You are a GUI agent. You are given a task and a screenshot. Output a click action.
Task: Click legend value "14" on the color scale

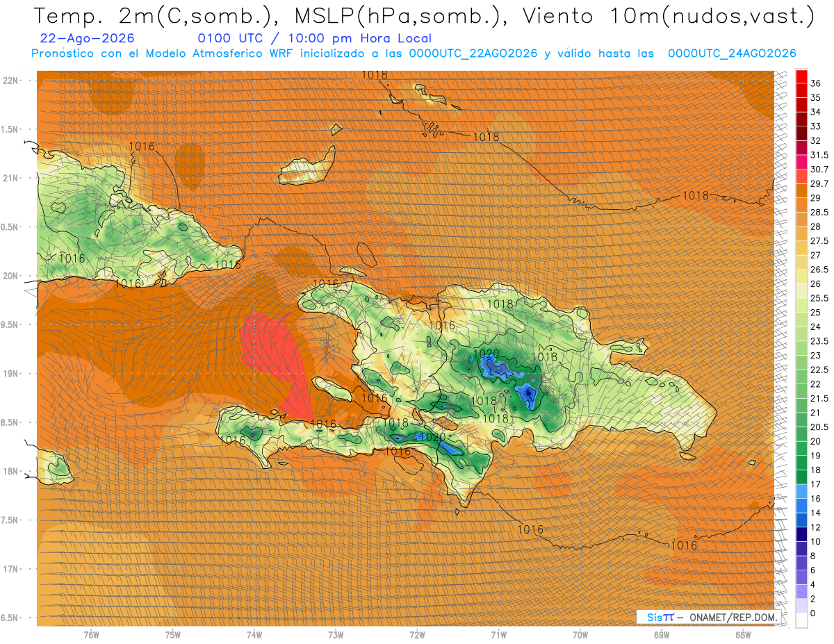pos(815,513)
